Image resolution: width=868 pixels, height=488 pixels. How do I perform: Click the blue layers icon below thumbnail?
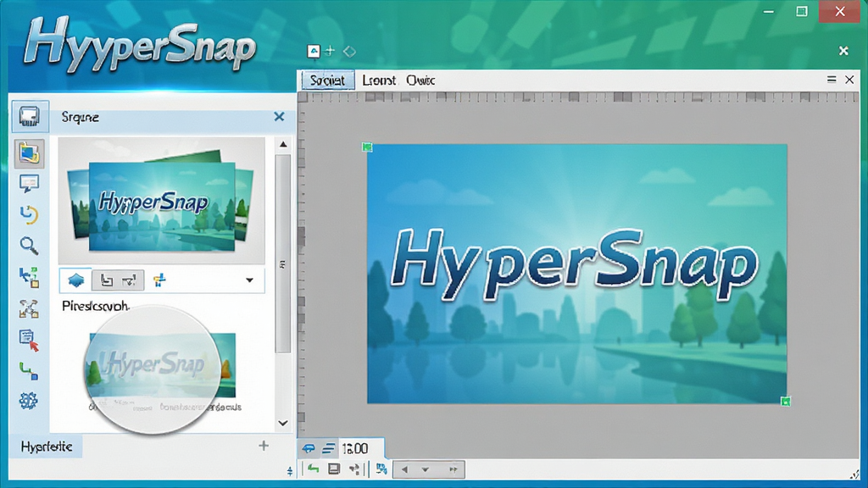pyautogui.click(x=75, y=280)
